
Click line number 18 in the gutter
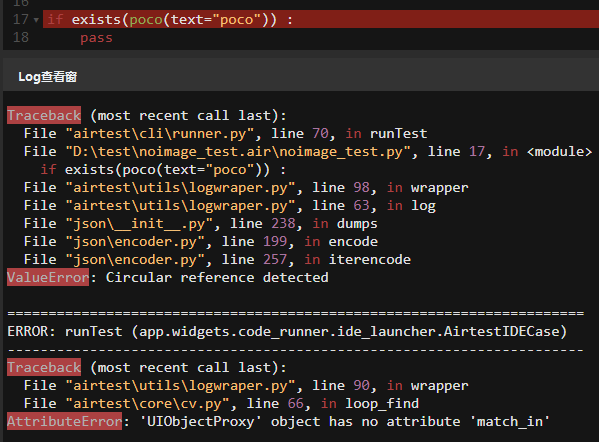[x=21, y=37]
